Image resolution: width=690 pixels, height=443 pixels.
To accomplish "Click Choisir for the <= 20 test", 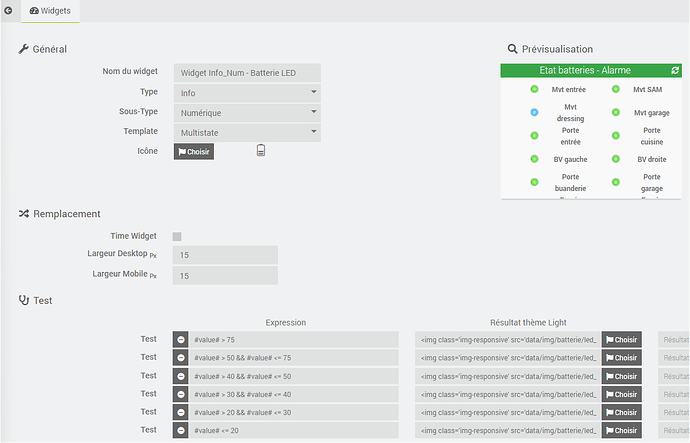I will 621,430.
